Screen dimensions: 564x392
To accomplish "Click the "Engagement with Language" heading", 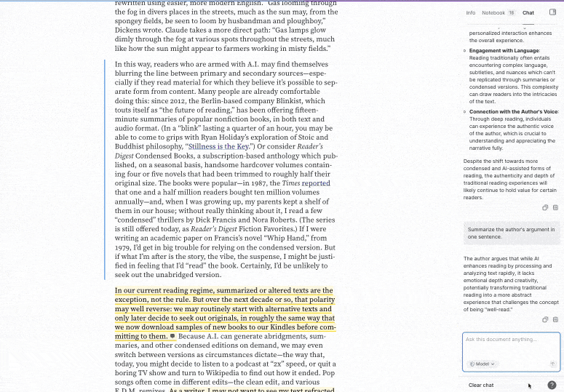I will tap(504, 51).
